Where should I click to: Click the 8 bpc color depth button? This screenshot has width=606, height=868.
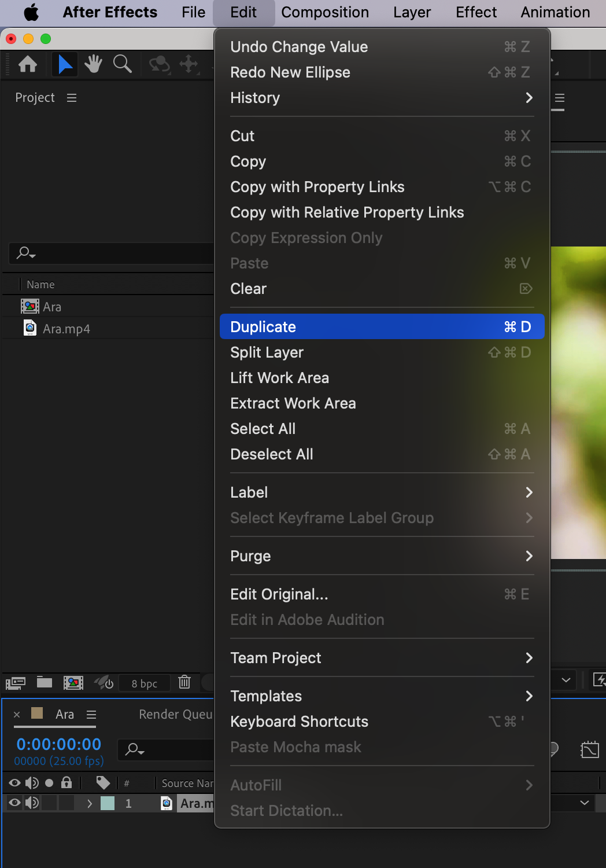coord(145,683)
